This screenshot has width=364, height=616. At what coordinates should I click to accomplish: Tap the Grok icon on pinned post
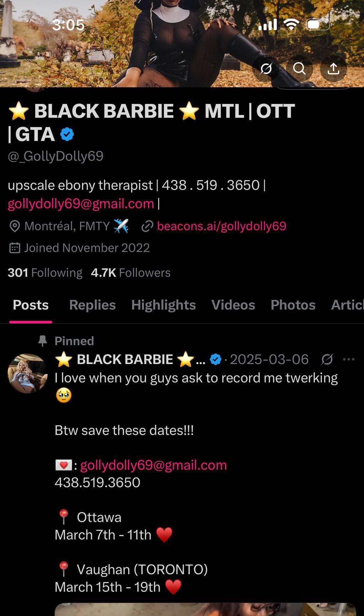coord(327,359)
